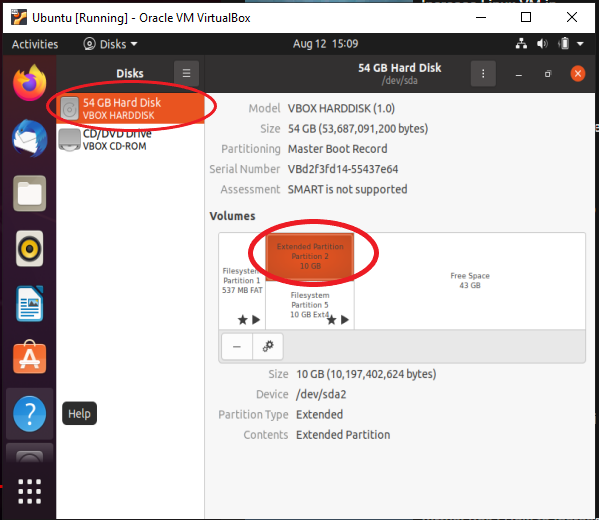This screenshot has height=520, width=599.
Task: Select Partition 1 537 MB FAT volume
Action: (242, 281)
